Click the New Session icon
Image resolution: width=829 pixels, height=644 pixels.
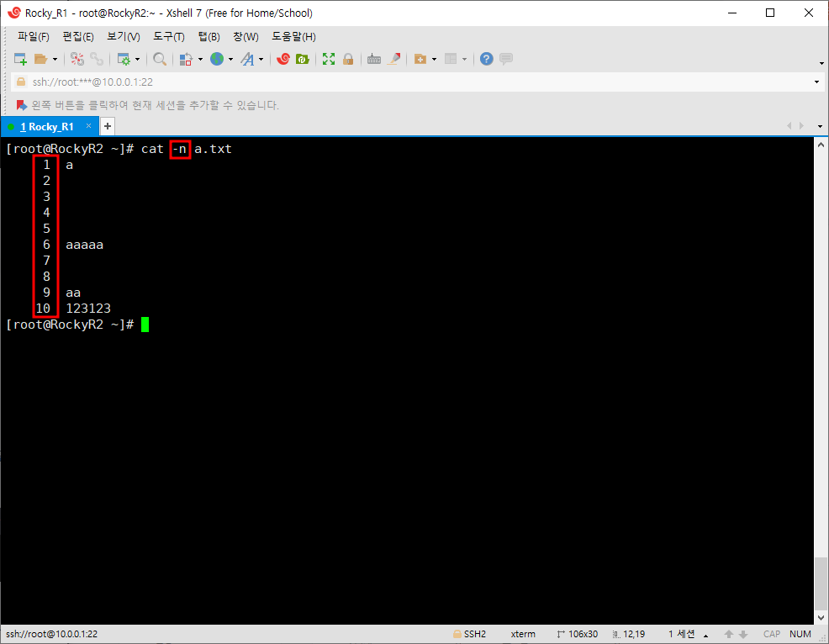click(20, 59)
